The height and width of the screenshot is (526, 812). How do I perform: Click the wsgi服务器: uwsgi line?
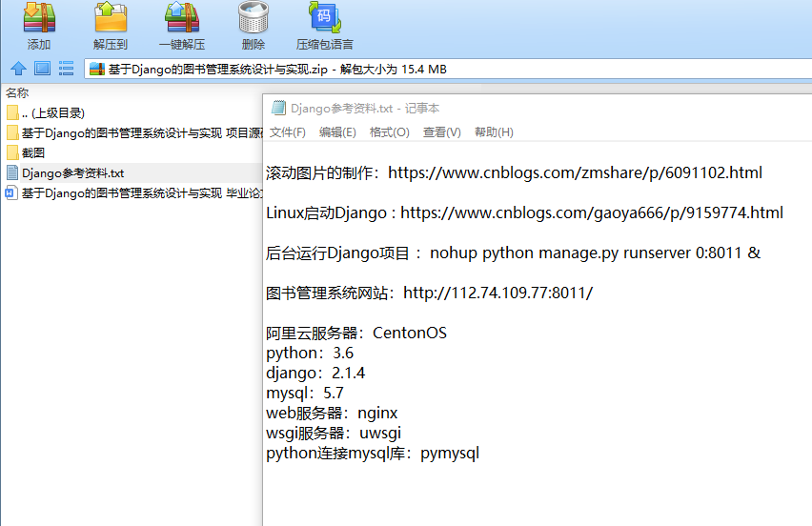click(334, 433)
